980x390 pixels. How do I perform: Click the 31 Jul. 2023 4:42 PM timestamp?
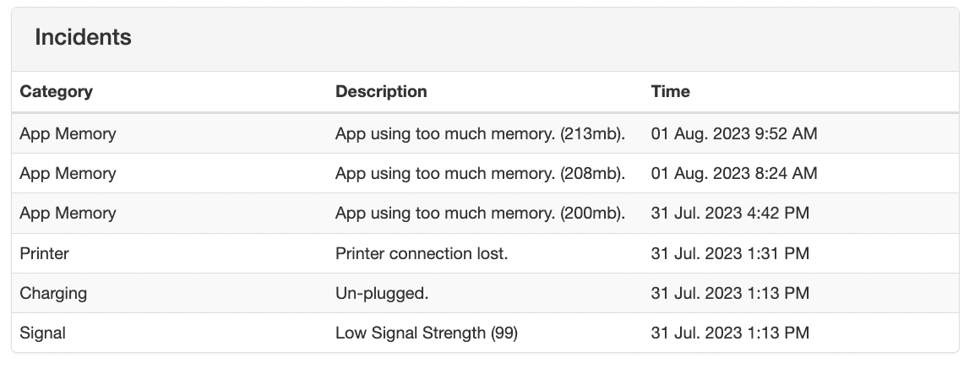pos(730,213)
